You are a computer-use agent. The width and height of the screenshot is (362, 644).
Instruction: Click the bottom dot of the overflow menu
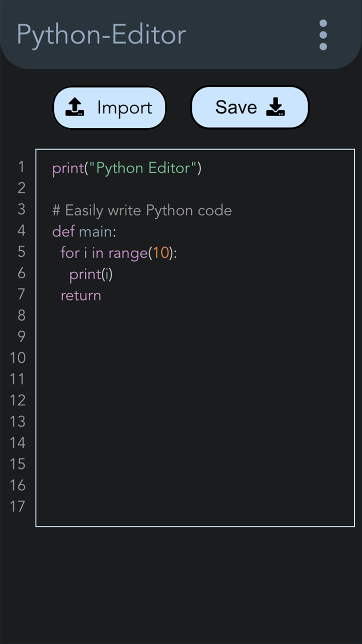coord(323,46)
